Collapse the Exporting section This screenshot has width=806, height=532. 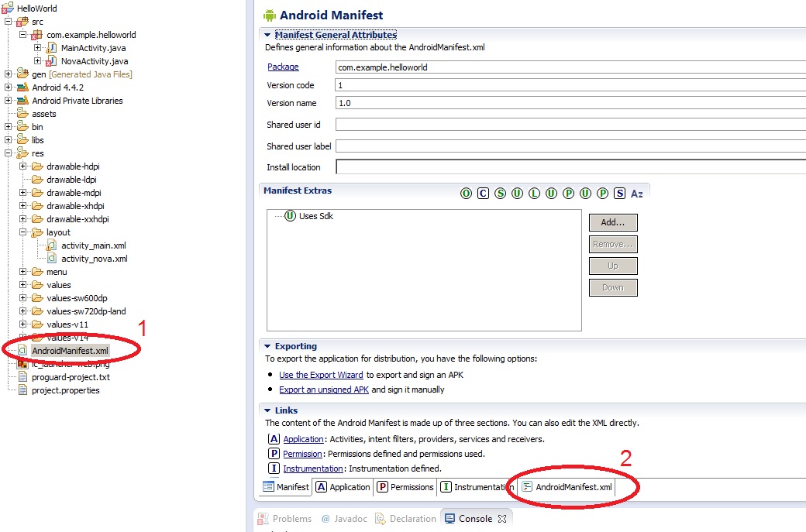coord(267,346)
